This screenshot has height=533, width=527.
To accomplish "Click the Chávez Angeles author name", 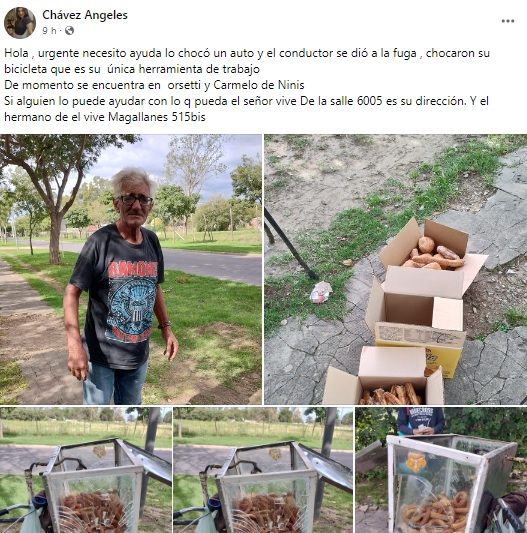I will coord(85,15).
